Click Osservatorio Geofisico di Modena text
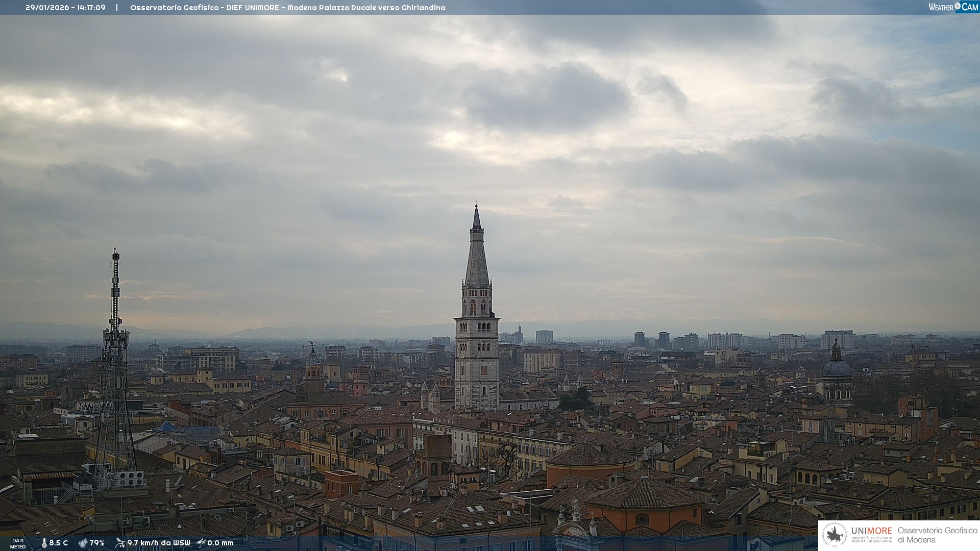This screenshot has height=551, width=980. pos(937,535)
